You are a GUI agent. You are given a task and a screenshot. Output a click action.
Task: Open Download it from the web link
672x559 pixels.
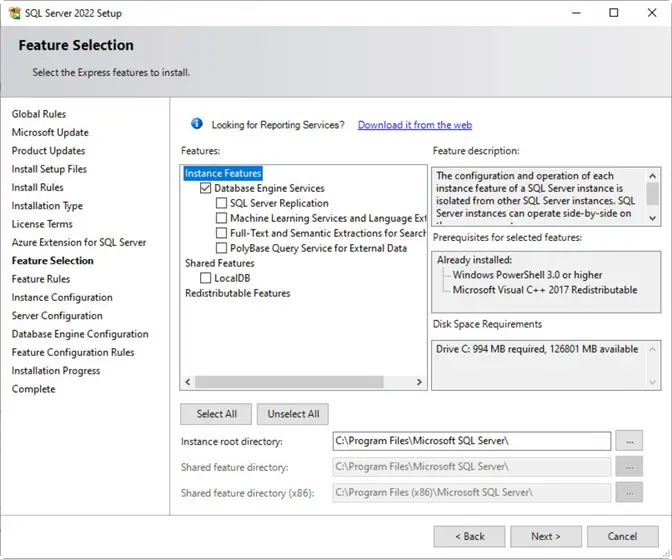(414, 125)
